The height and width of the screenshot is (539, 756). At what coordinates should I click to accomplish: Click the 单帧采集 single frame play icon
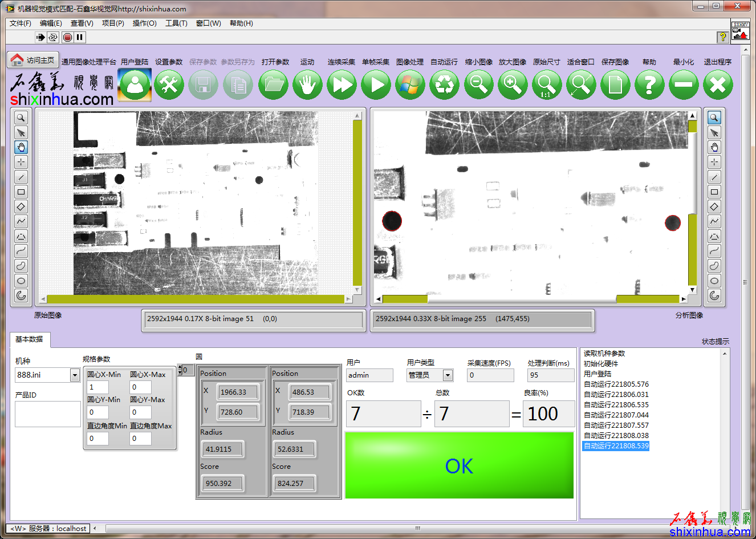coord(376,85)
